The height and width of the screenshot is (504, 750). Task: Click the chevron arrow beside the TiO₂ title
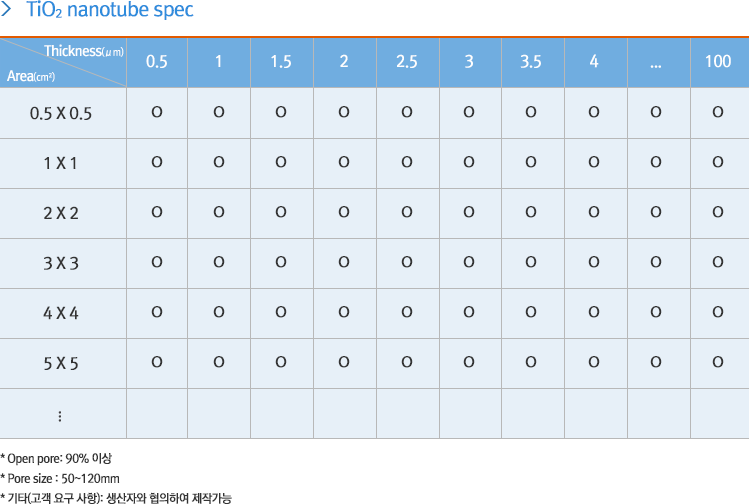(x=8, y=11)
